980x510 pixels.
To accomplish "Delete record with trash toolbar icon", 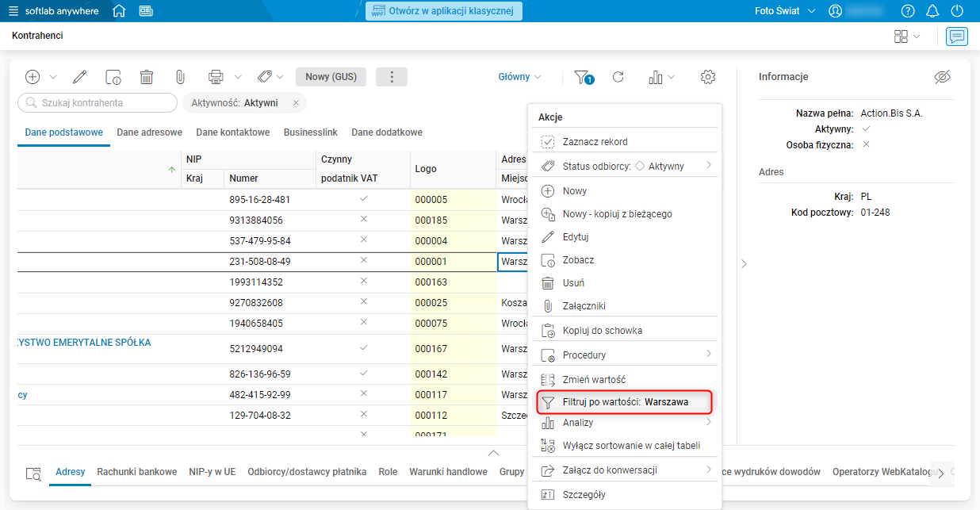I will (147, 77).
